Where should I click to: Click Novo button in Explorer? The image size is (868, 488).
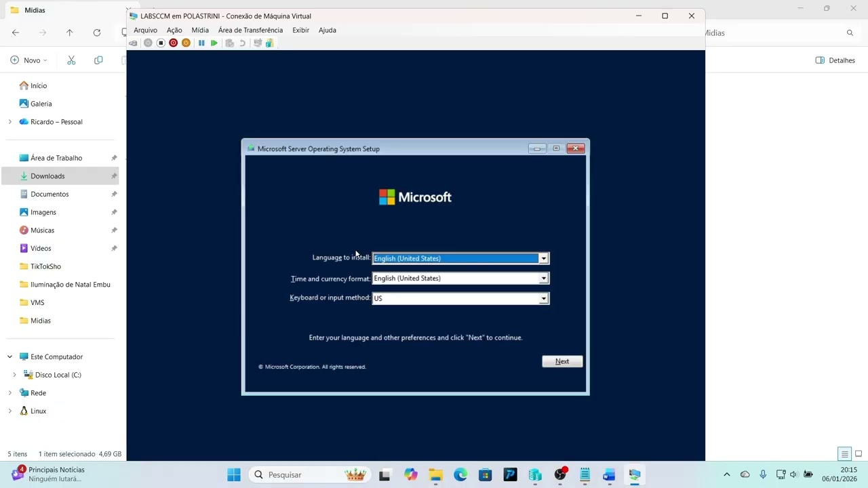tap(28, 60)
